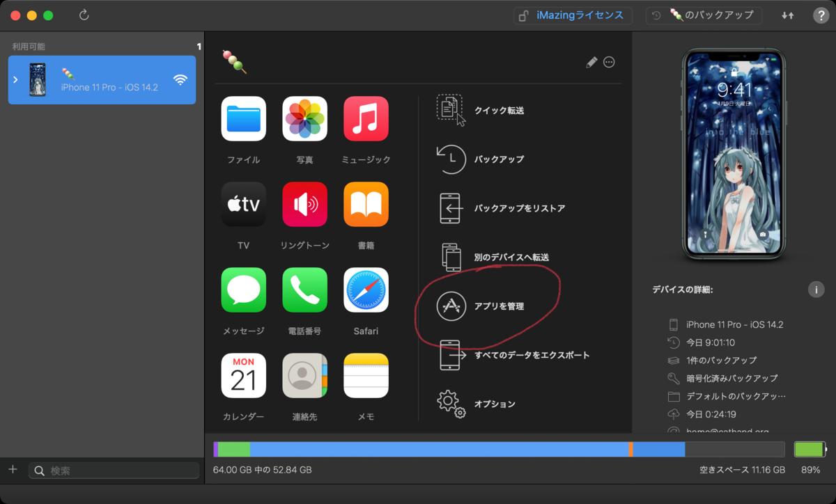Click the 検索 search field
Screen dimensions: 836x504
pos(114,471)
